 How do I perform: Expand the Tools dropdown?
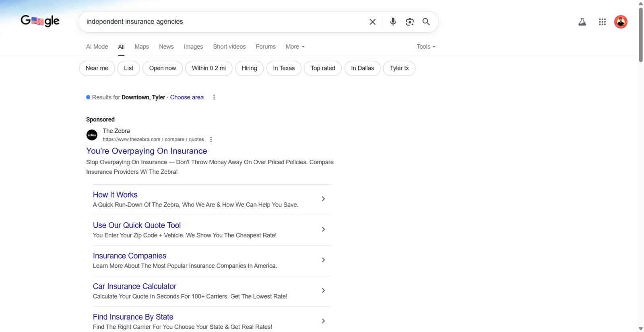point(426,47)
